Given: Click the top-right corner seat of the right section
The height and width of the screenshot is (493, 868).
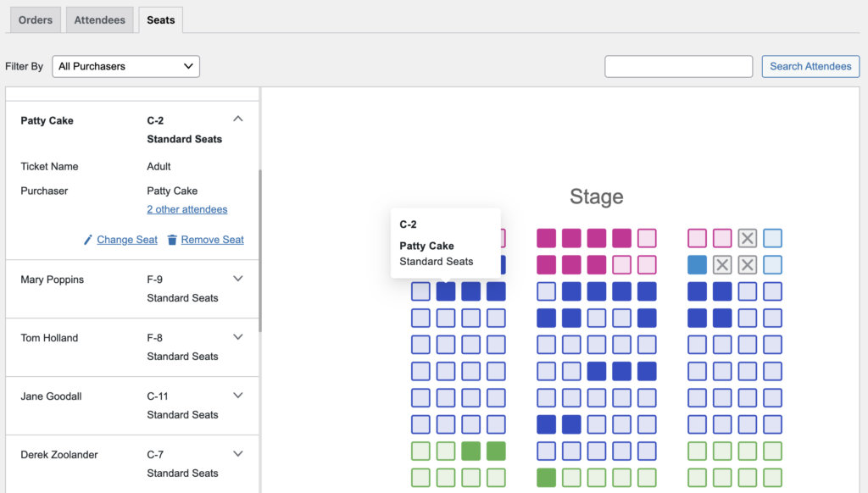Looking at the screenshot, I should coord(772,239).
